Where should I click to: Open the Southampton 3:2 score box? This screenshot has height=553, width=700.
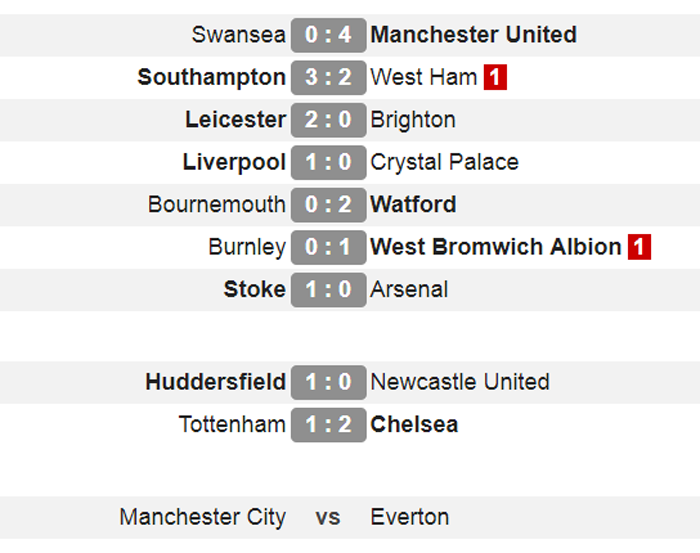coord(329,78)
